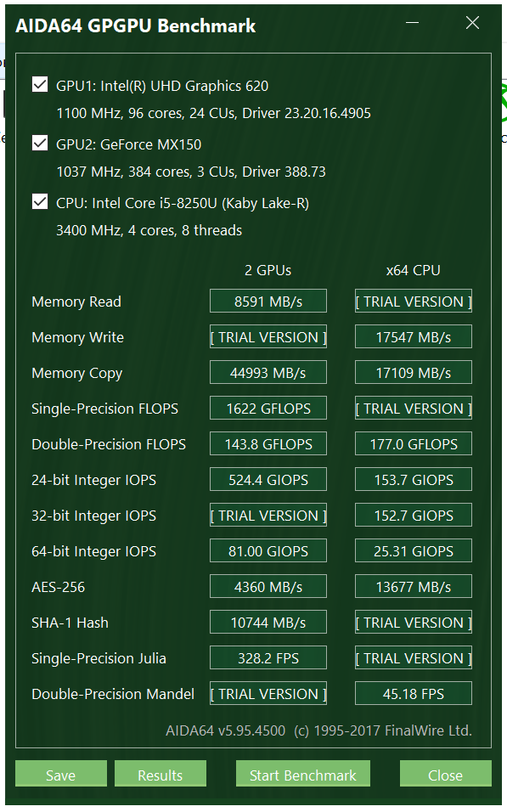Click the AES-256 CPU 13677 MB/s value

pyautogui.click(x=414, y=586)
